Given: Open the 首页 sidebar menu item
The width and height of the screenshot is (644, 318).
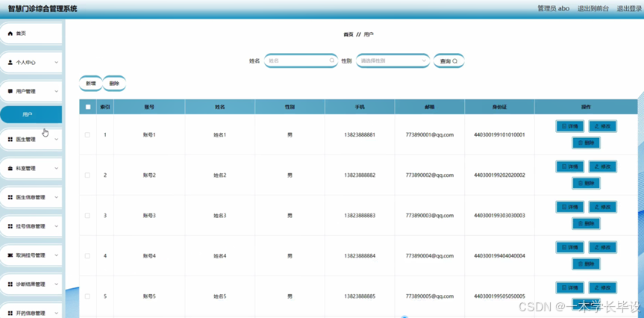Looking at the screenshot, I should [31, 34].
